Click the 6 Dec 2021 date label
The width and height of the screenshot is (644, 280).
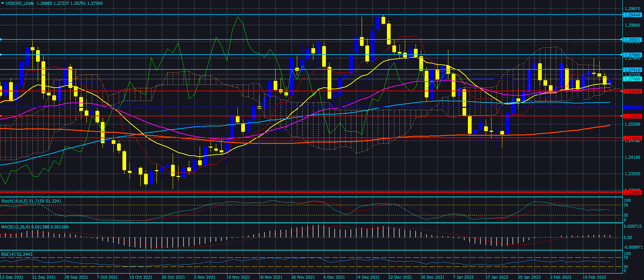(x=334, y=277)
